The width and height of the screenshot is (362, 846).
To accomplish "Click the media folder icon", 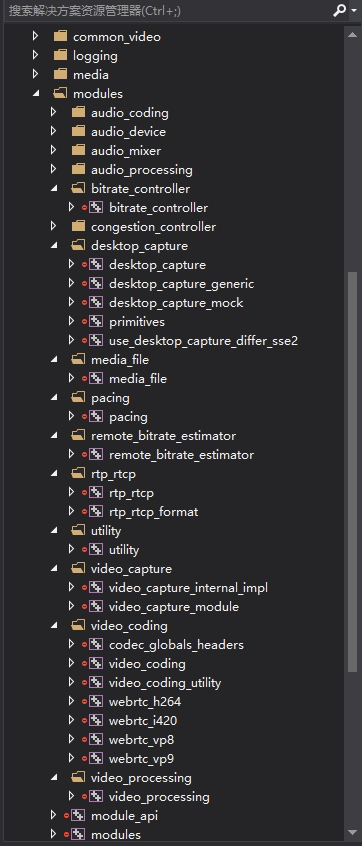I will coord(60,74).
